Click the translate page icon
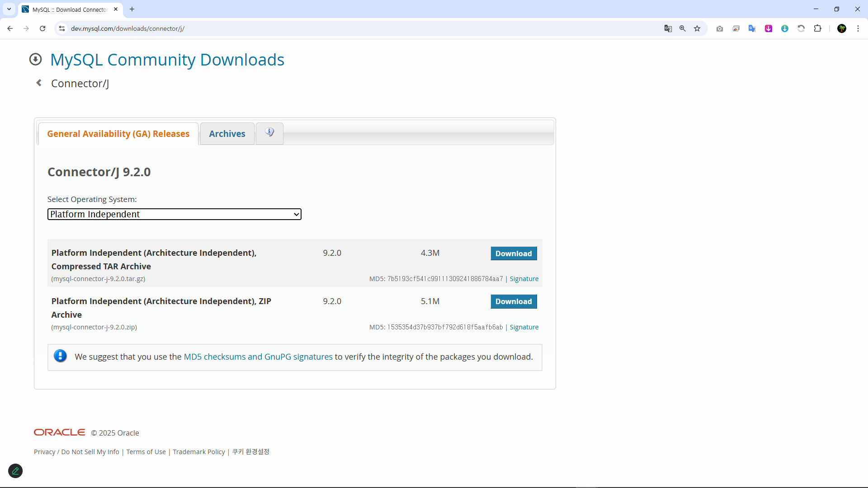868x488 pixels. coord(668,28)
